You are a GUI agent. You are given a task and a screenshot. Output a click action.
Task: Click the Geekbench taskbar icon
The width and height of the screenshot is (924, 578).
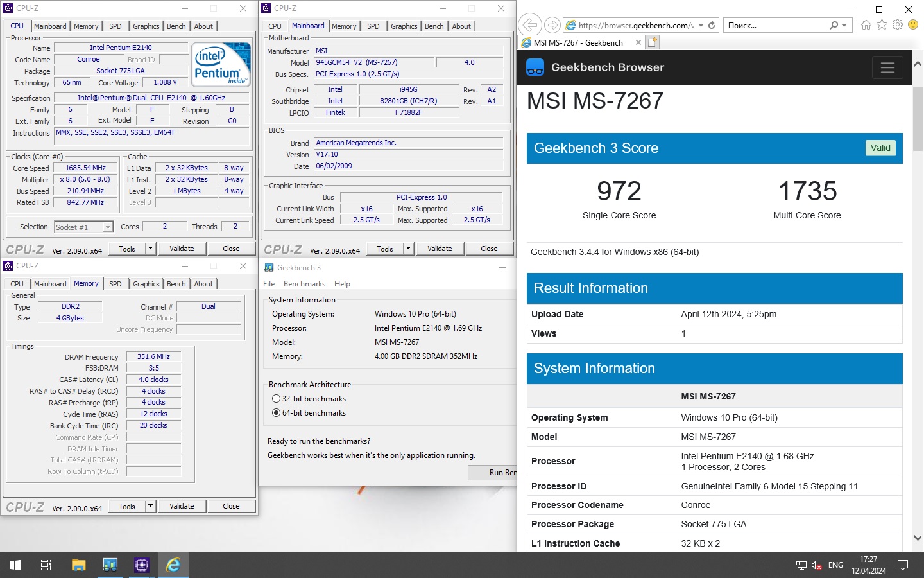pyautogui.click(x=110, y=565)
